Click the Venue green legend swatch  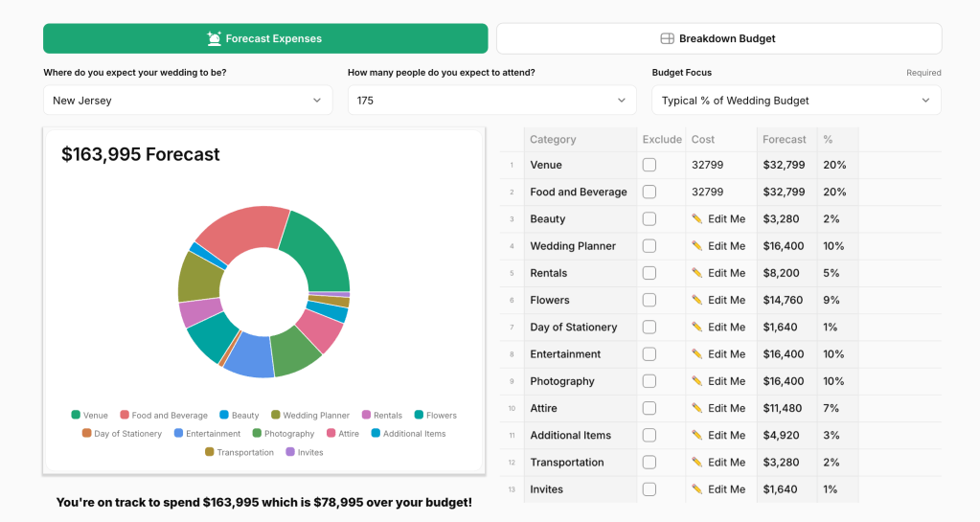(76, 416)
